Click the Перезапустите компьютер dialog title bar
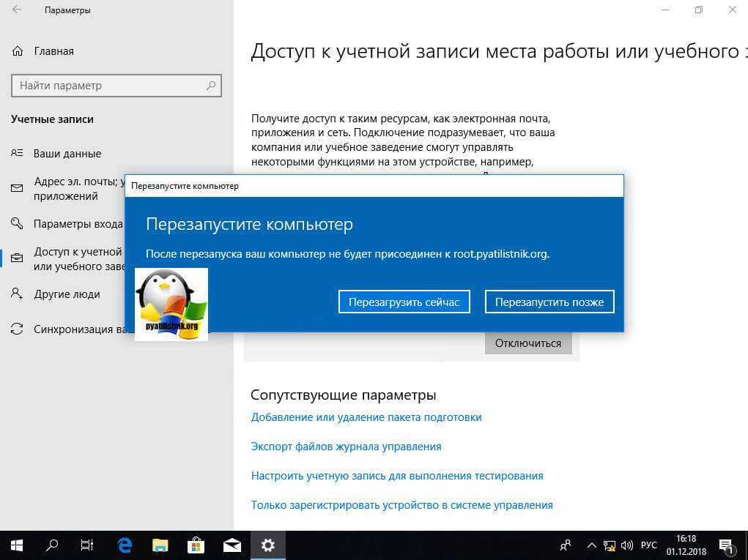The image size is (748, 560). click(374, 186)
